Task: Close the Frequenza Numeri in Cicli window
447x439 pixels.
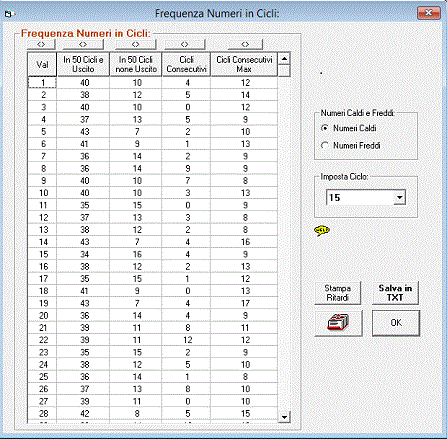Action: (428, 13)
